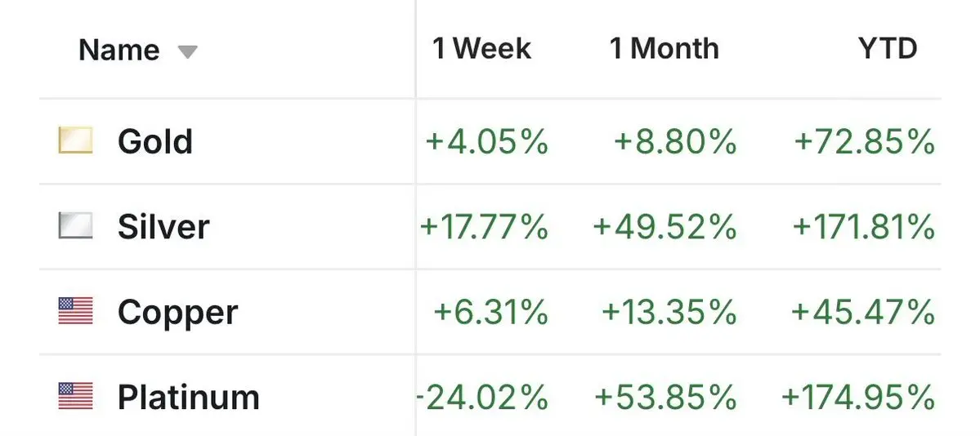Sort by the 1 Week column
The image size is (980, 436).
(x=481, y=49)
